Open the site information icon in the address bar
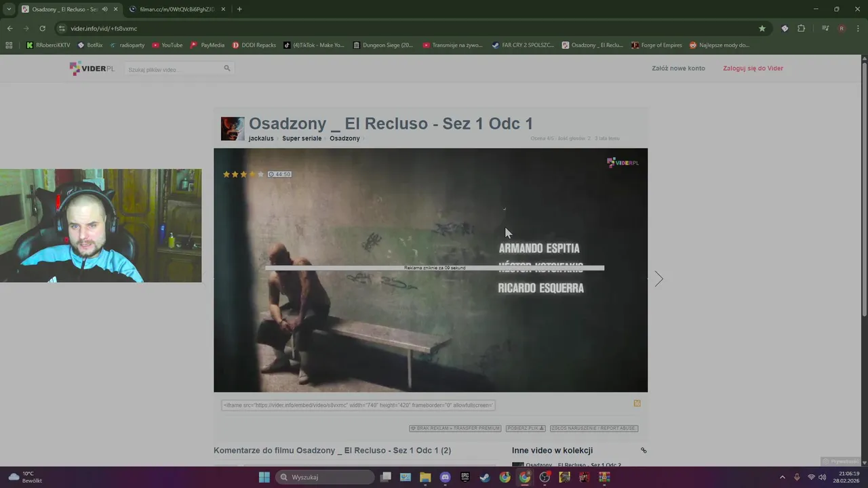Image resolution: width=868 pixels, height=488 pixels. pos(62,28)
